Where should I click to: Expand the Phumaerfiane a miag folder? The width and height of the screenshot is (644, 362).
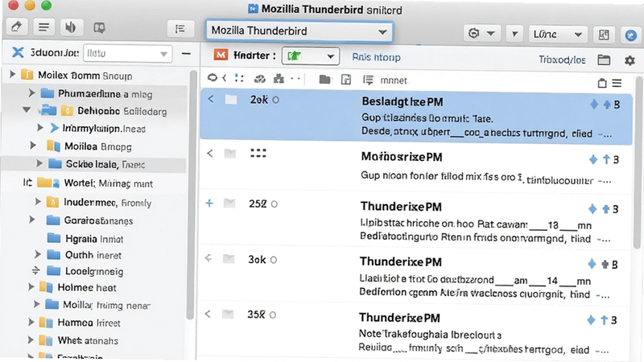tap(31, 93)
